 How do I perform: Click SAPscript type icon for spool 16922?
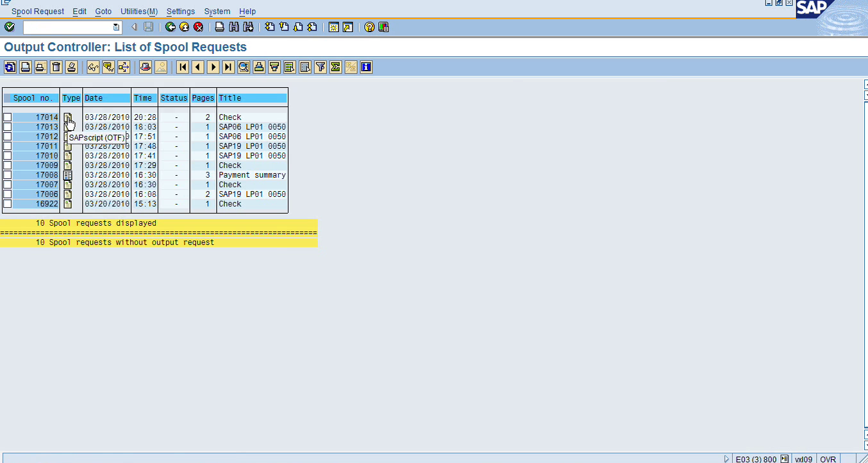point(68,204)
